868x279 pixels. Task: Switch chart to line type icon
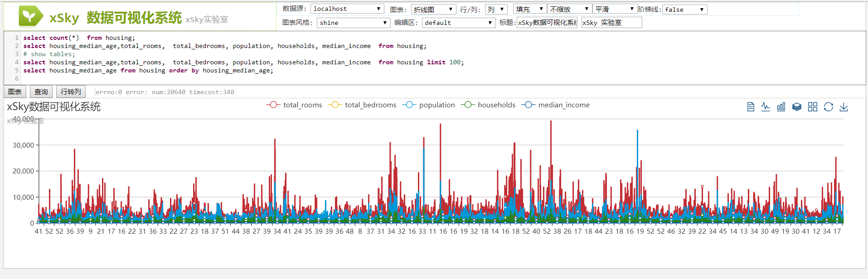766,107
